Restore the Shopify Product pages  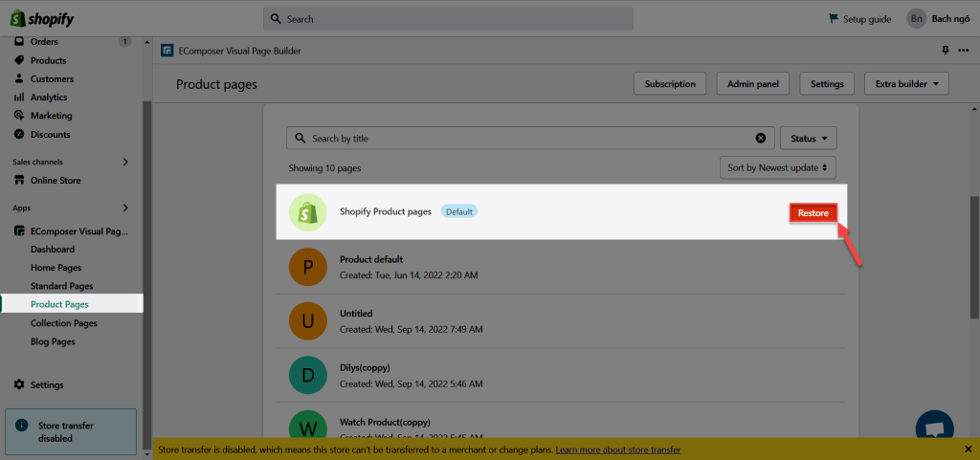coord(813,213)
